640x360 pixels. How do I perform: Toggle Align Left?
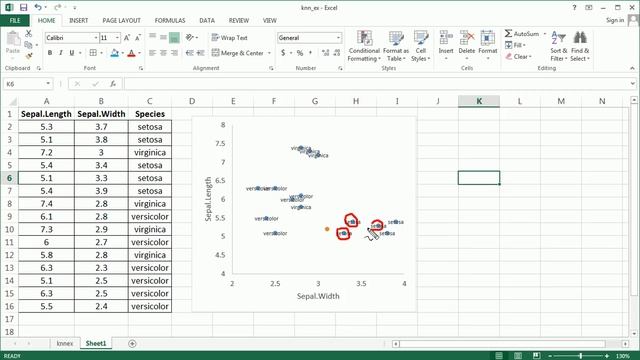(152, 53)
